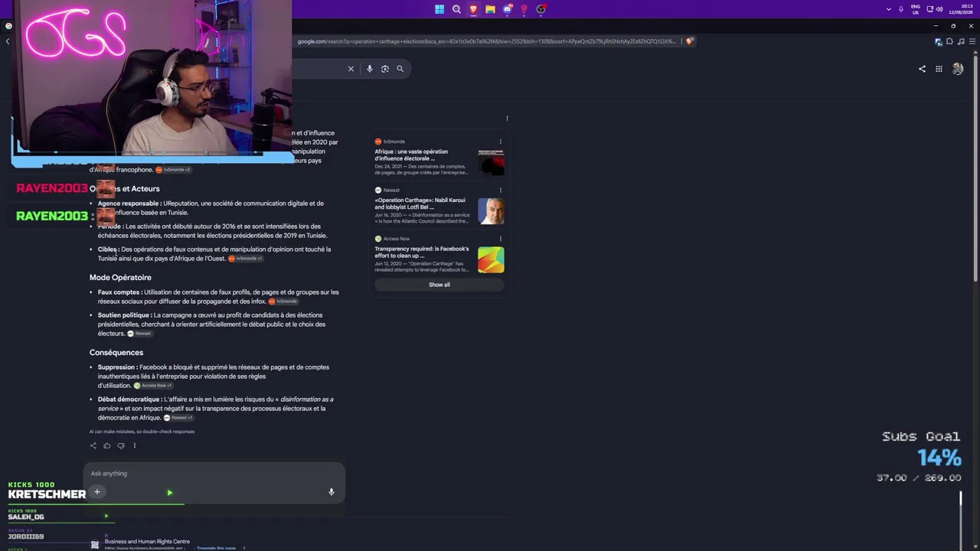The image size is (980, 551).
Task: Click the tv5monde article thumbnail
Action: coord(491,162)
